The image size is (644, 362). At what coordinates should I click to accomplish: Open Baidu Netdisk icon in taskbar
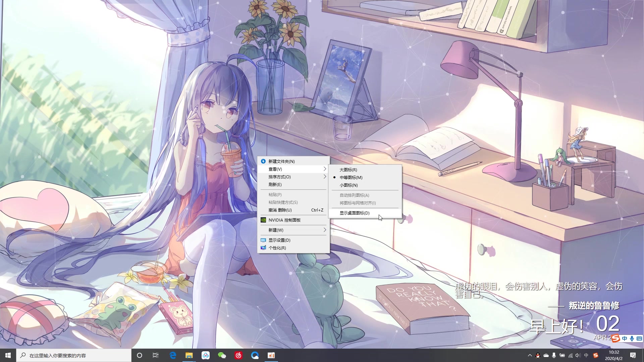click(x=205, y=355)
